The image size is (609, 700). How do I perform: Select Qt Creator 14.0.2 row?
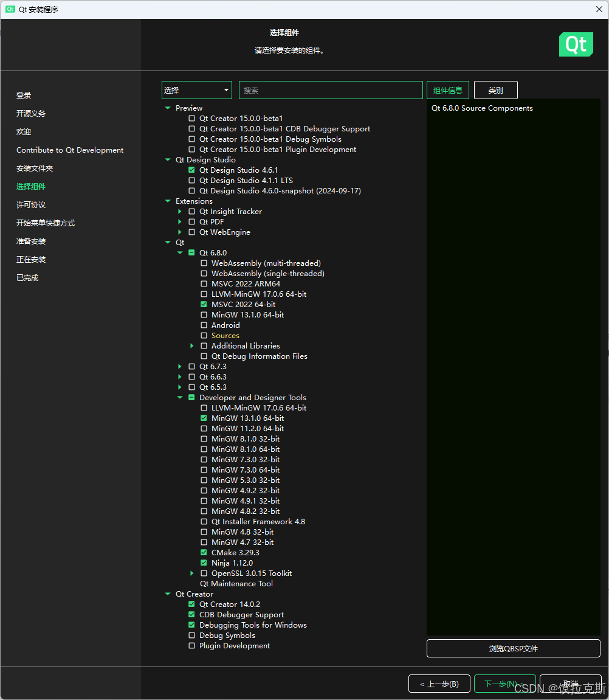coord(230,604)
